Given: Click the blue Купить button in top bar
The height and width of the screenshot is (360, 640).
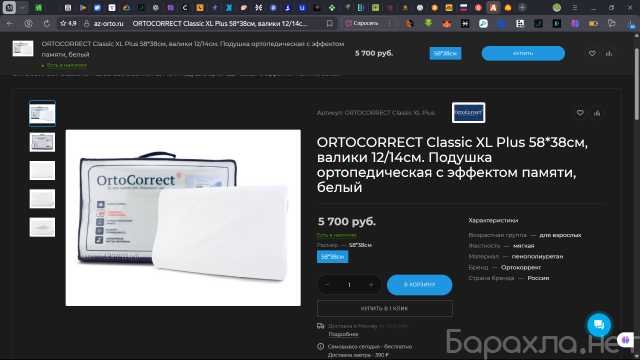Looking at the screenshot, I should click(523, 53).
